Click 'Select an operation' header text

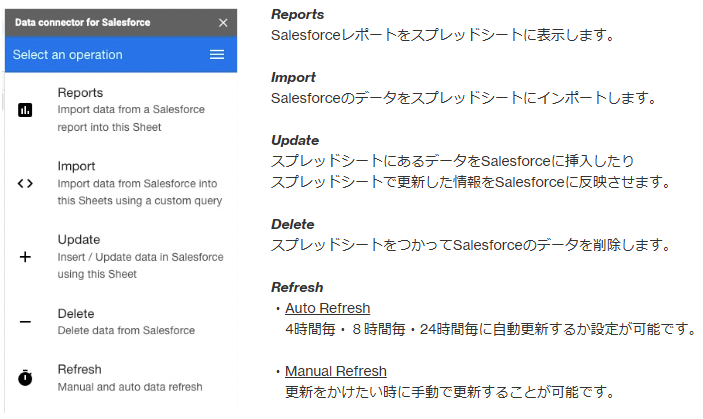[x=67, y=55]
